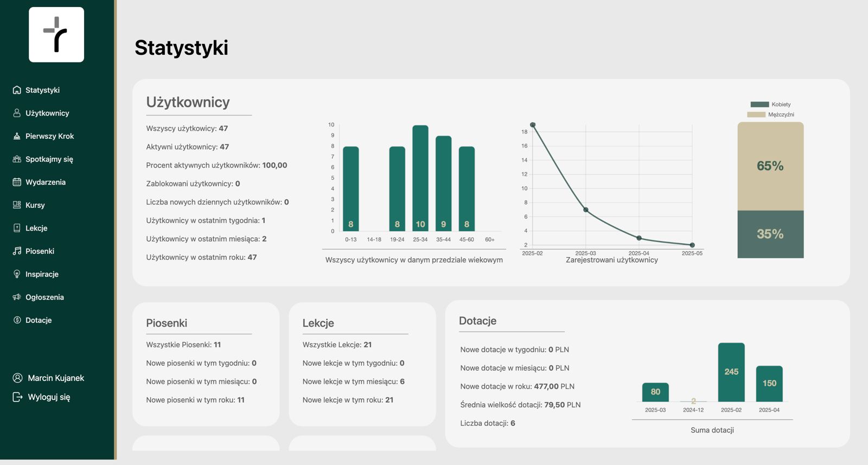The height and width of the screenshot is (465, 868).
Task: Toggle Mężczyźni legend swatch in gender chart
Action: pos(756,114)
